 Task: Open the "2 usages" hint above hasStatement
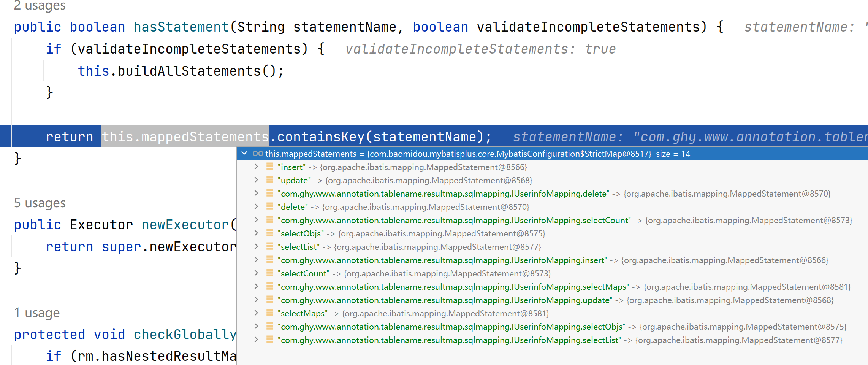coord(40,6)
